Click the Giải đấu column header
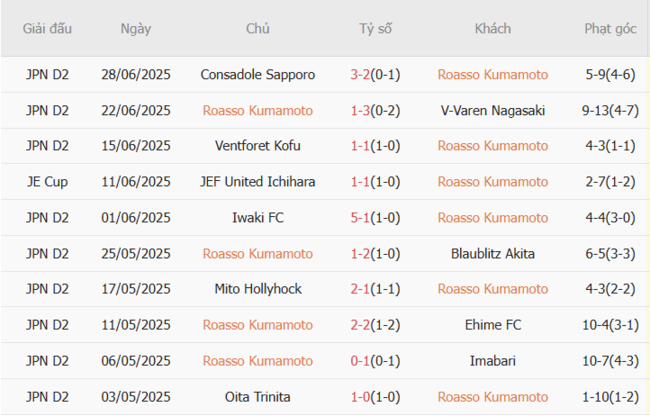Image resolution: width=650 pixels, height=416 pixels. click(48, 29)
